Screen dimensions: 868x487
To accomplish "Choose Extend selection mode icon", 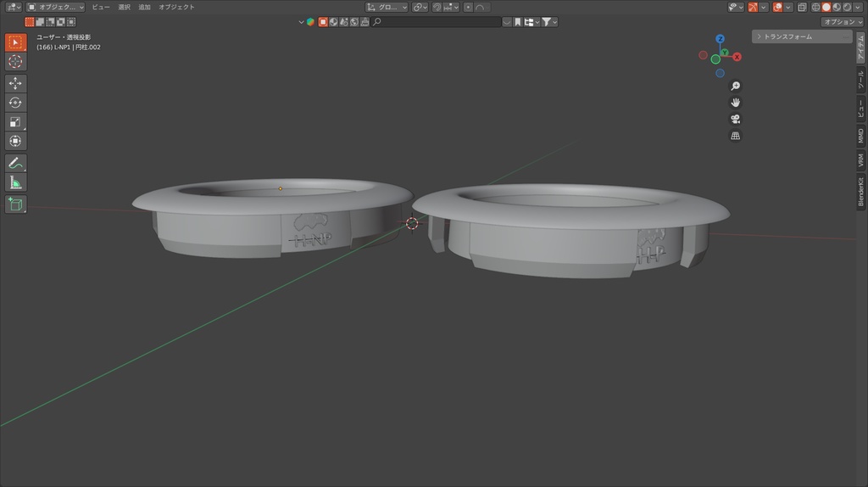I will click(x=40, y=22).
